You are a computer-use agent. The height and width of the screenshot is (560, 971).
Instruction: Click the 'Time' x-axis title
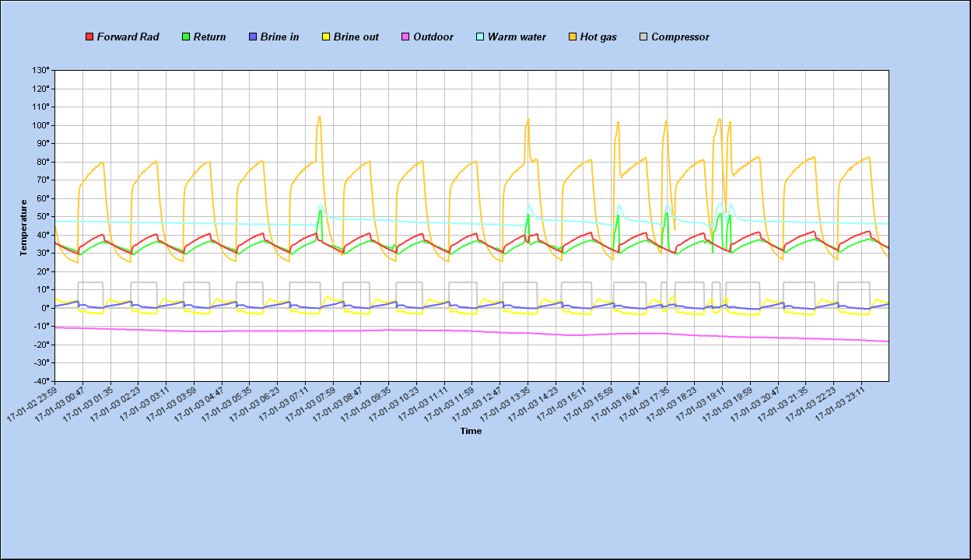pyautogui.click(x=471, y=431)
